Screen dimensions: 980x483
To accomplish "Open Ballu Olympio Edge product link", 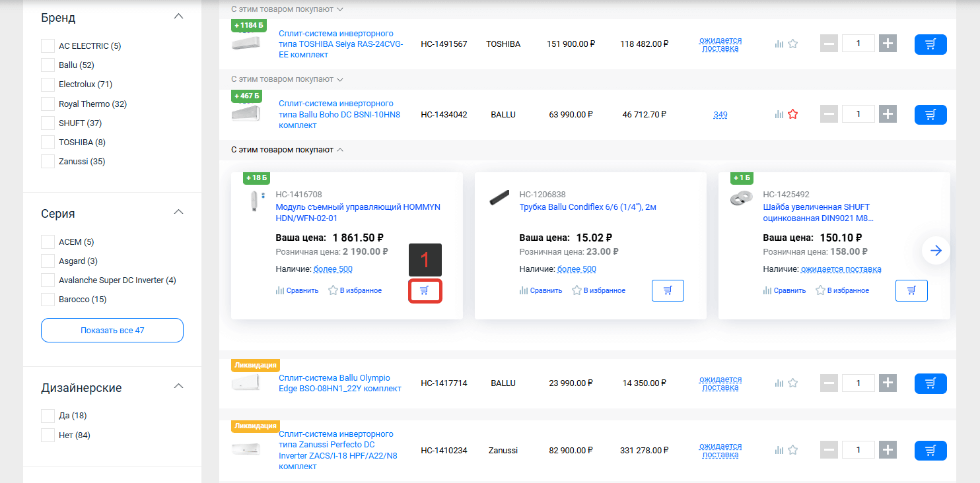I will [x=340, y=383].
